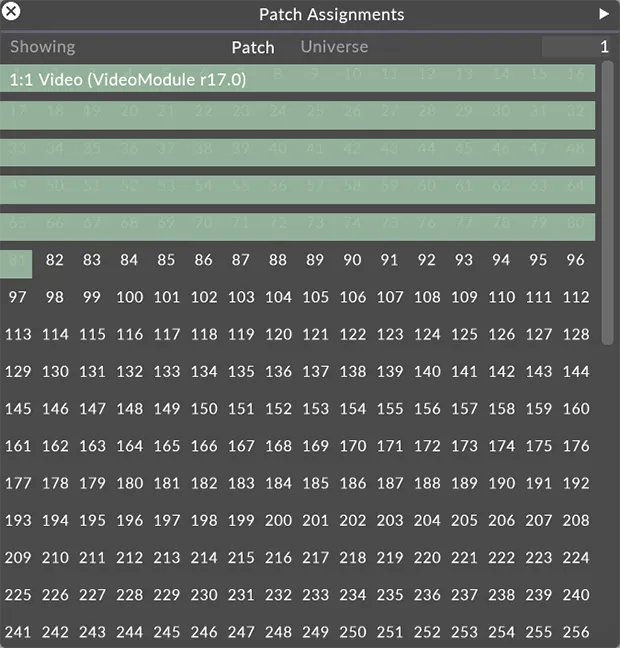Select channel 164
The height and width of the screenshot is (648, 620).
click(130, 446)
